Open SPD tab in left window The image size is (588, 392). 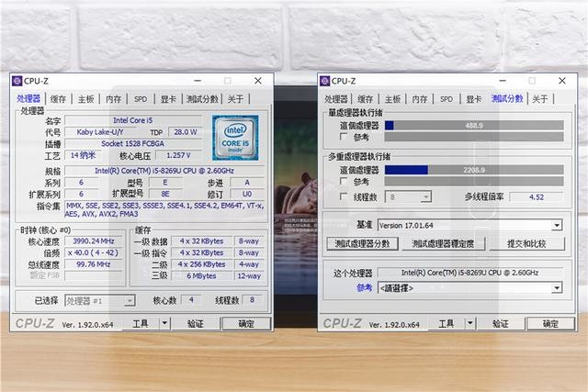(141, 99)
